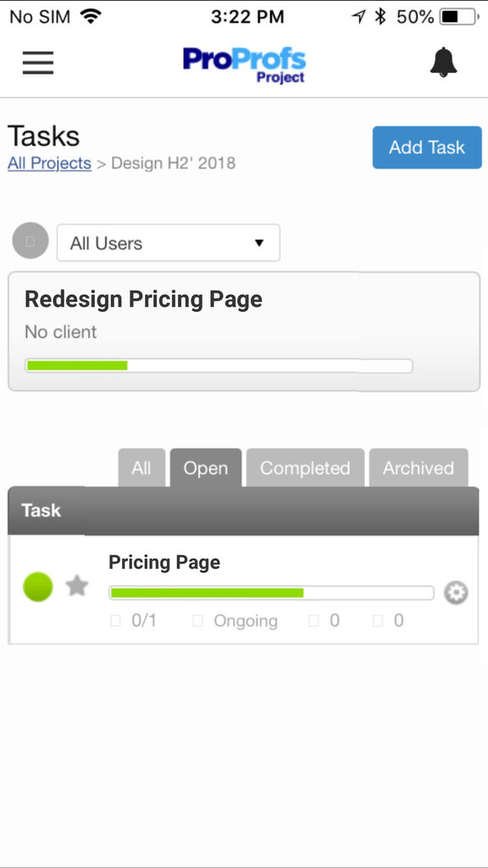Viewport: 488px width, 868px height.
Task: Click the 0/1 subtasks icon
Action: coord(115,620)
